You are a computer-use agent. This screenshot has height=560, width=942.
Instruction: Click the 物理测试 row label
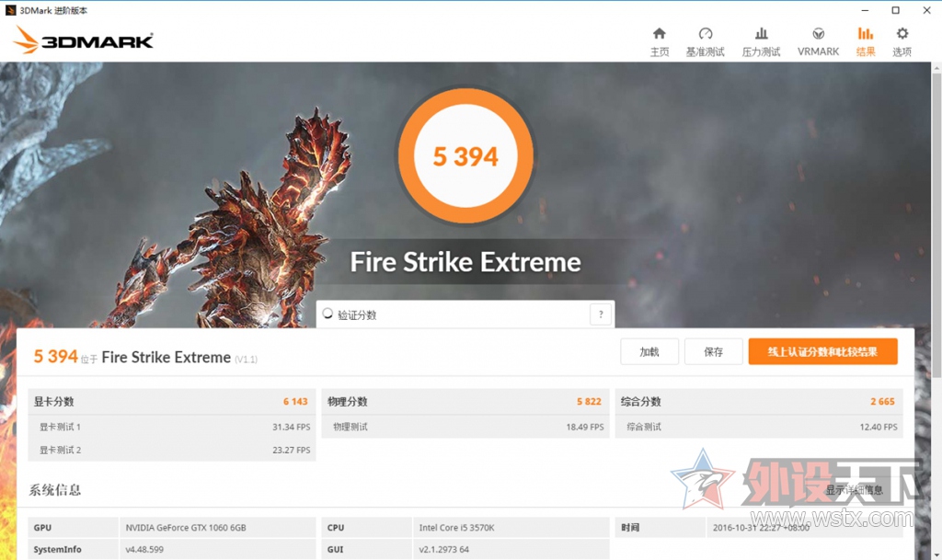pyautogui.click(x=350, y=427)
